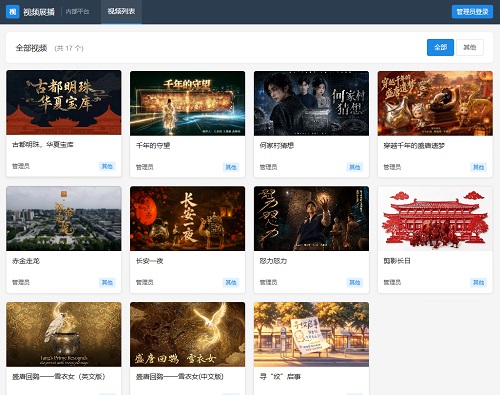Open 古都明珠 华夏宝库 video thumbnail

pos(64,102)
